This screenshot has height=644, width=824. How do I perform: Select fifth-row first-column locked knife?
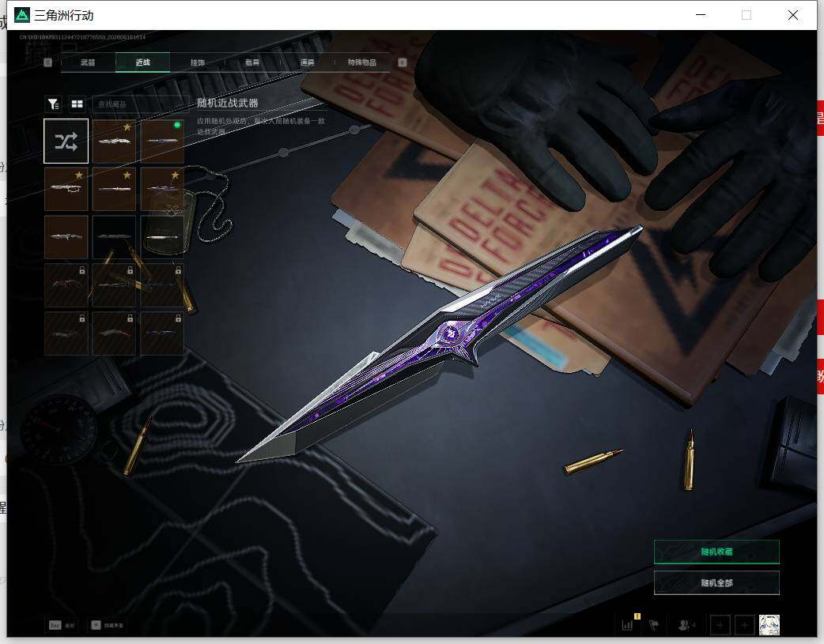[x=66, y=333]
